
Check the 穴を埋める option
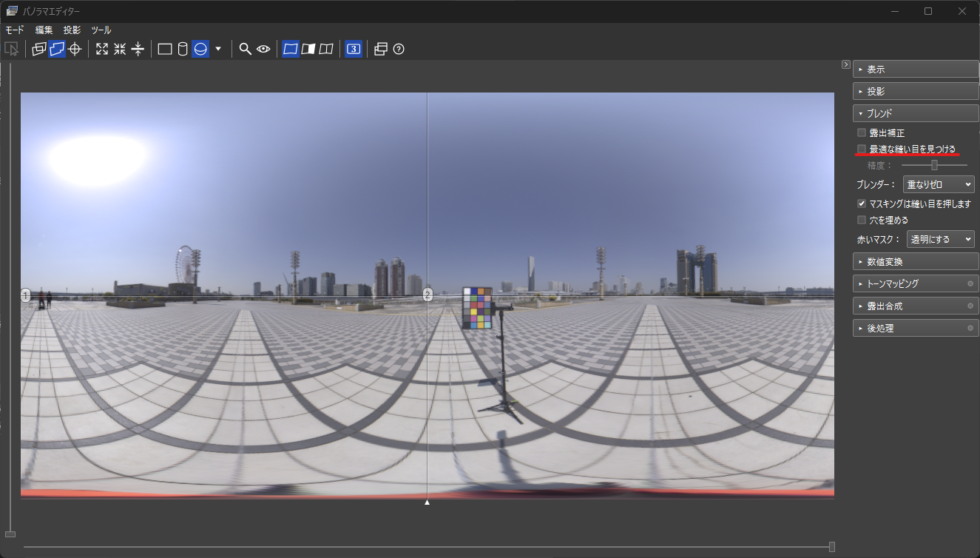click(x=862, y=220)
